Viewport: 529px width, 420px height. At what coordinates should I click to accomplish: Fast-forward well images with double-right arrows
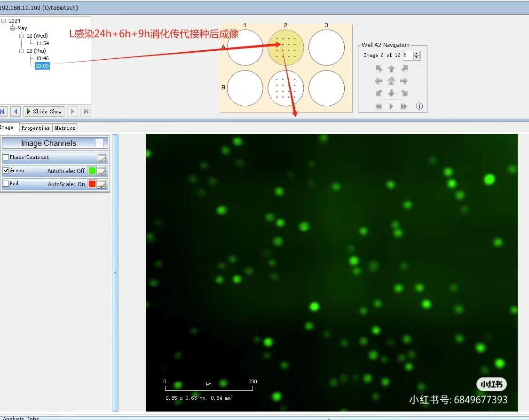click(x=404, y=106)
